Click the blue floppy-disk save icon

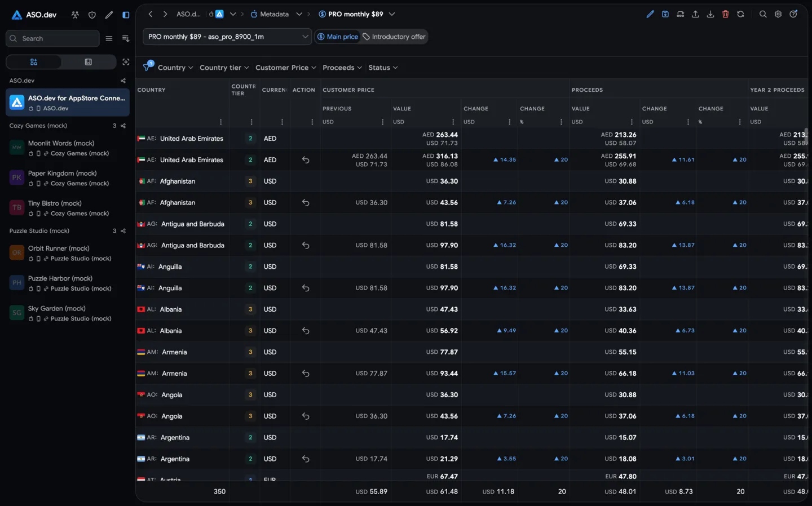[665, 14]
